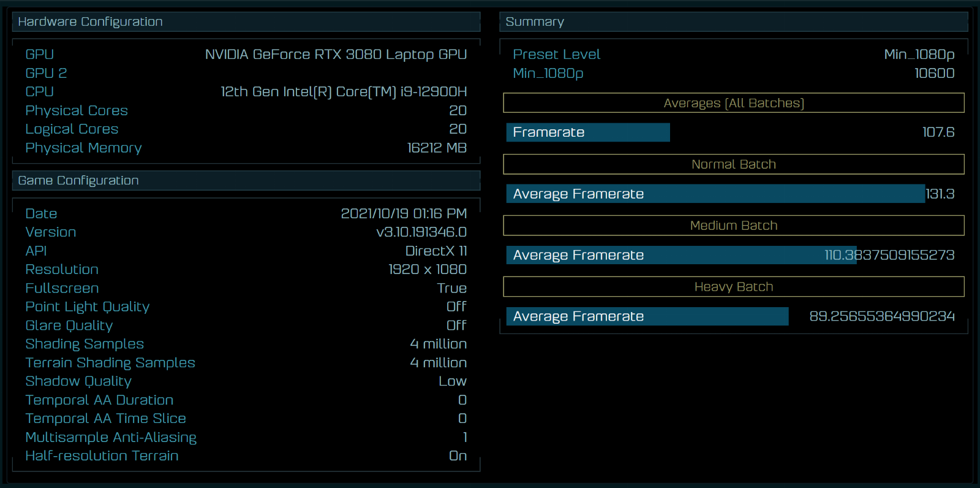This screenshot has height=488, width=980.
Task: Select the Shading Samples label
Action: [x=85, y=344]
